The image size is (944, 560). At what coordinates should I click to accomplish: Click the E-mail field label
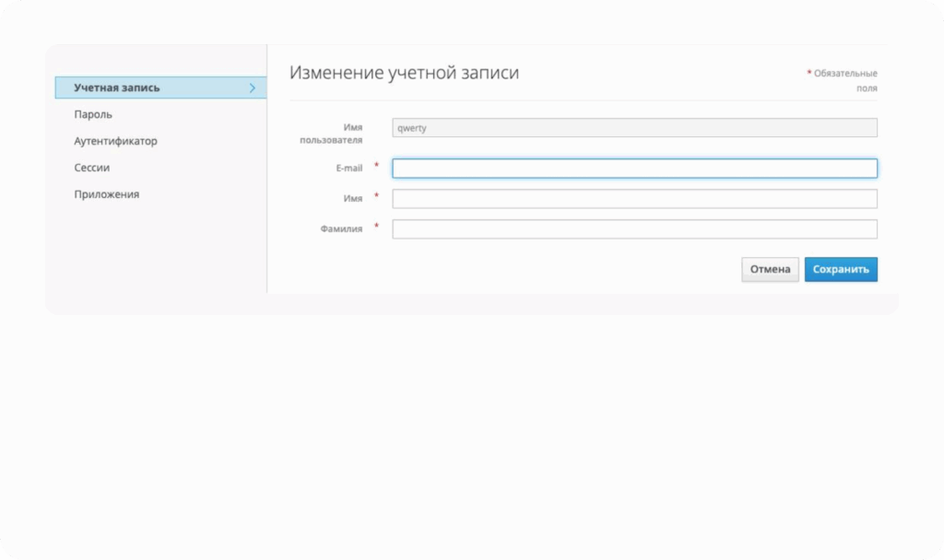[348, 169]
